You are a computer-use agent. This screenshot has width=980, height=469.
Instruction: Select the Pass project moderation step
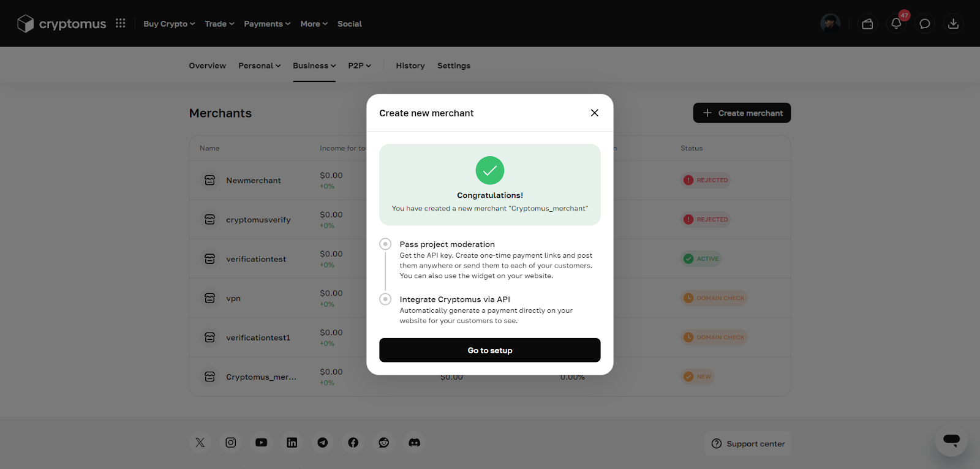[447, 244]
